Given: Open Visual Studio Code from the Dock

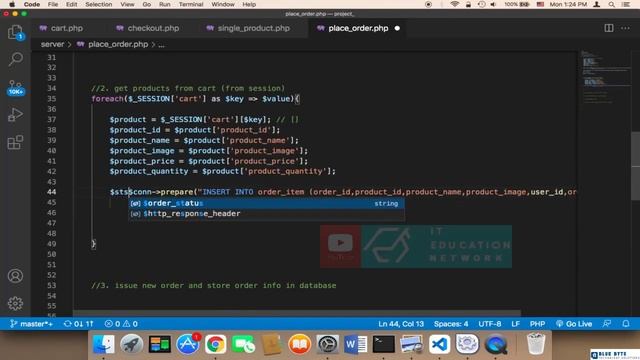Looking at the screenshot, I should pyautogui.click(x=439, y=344).
